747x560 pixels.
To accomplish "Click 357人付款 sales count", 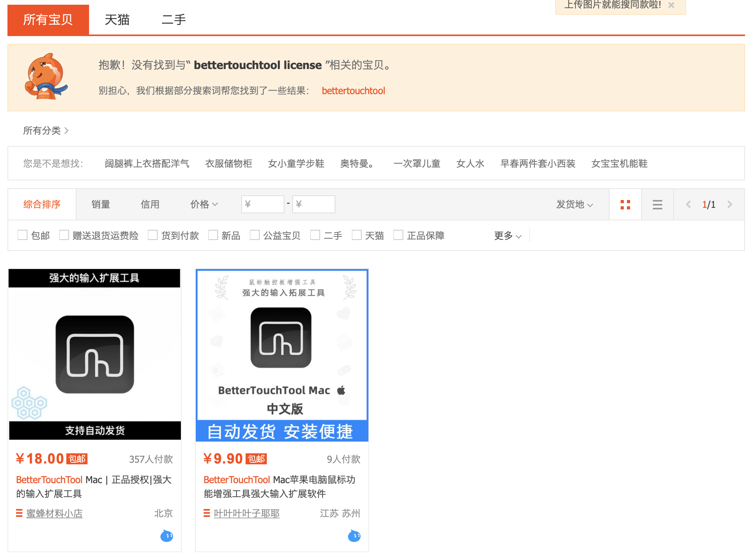I will (x=151, y=459).
